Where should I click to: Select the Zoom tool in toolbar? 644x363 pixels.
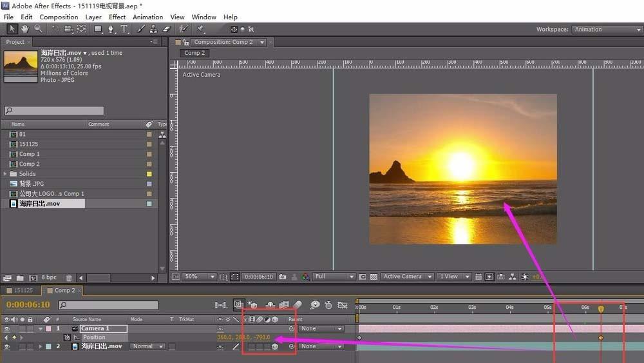click(39, 29)
